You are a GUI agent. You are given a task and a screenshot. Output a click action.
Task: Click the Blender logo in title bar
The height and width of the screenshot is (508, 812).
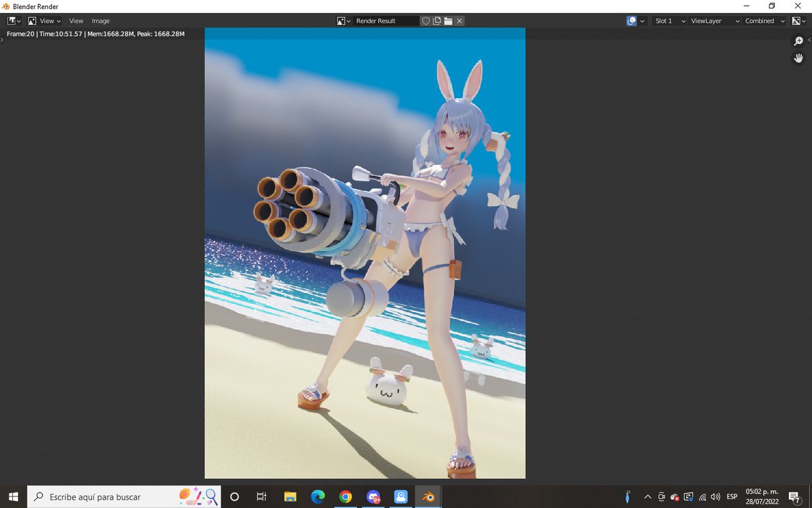click(6, 7)
